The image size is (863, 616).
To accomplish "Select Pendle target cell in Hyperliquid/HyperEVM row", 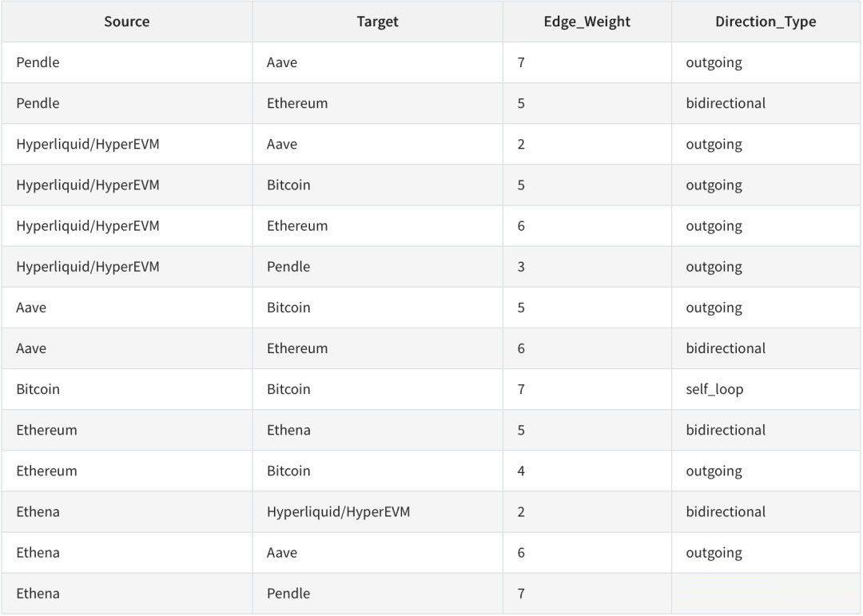I will point(288,267).
